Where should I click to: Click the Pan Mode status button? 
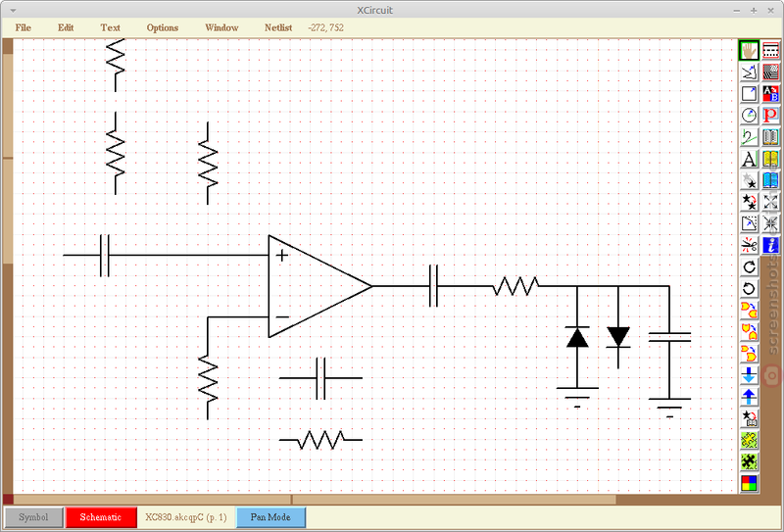click(270, 517)
